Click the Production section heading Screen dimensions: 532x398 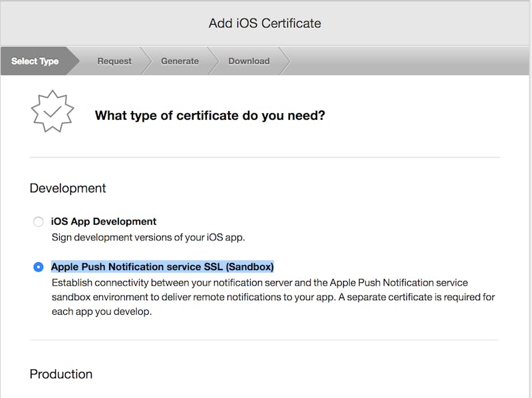[x=61, y=374]
